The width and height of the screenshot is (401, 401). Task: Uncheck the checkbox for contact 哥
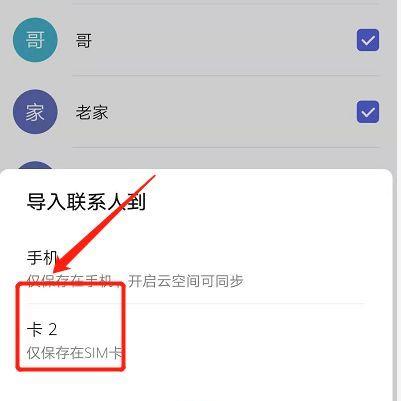click(x=368, y=40)
